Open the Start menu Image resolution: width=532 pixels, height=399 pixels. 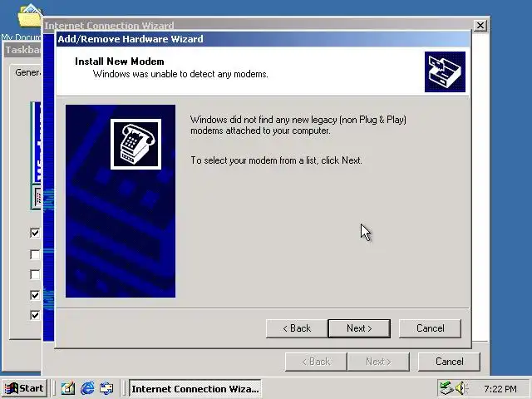tap(24, 388)
